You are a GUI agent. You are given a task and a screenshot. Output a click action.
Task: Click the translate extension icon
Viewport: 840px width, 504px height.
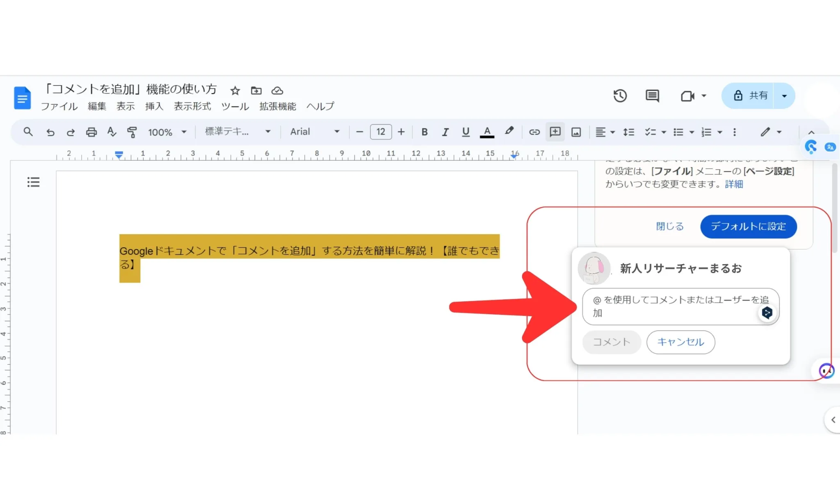coord(830,147)
